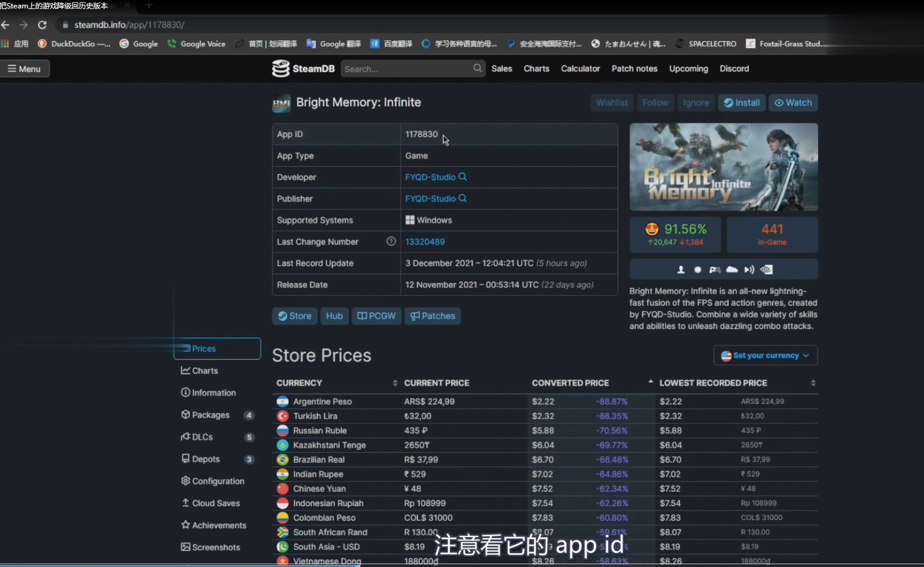
Task: Open the Google Voice bookmark
Action: coord(196,43)
